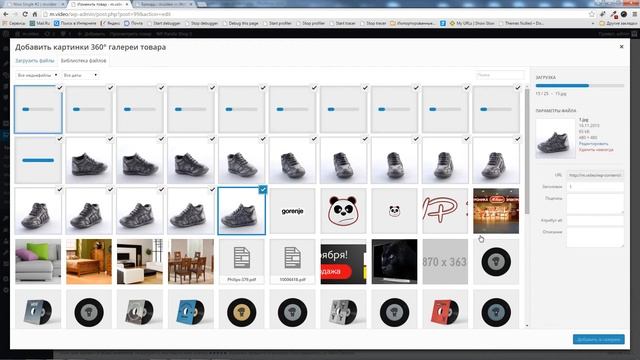Select the gorenje logo image
Screen dimensions: 640x360
[x=292, y=211]
